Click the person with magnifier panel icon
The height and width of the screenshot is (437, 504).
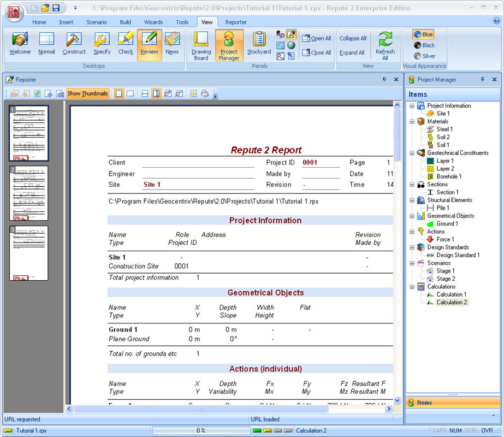(x=280, y=34)
